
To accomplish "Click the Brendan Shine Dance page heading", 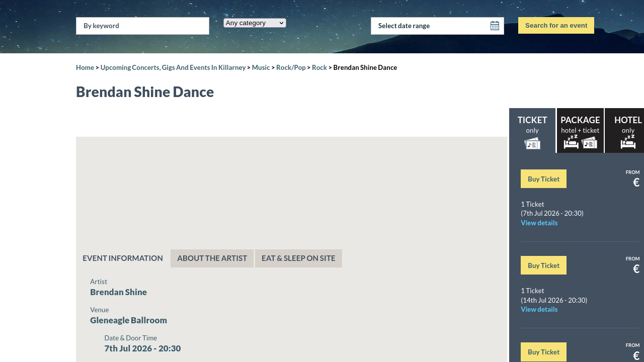I will point(145,92).
